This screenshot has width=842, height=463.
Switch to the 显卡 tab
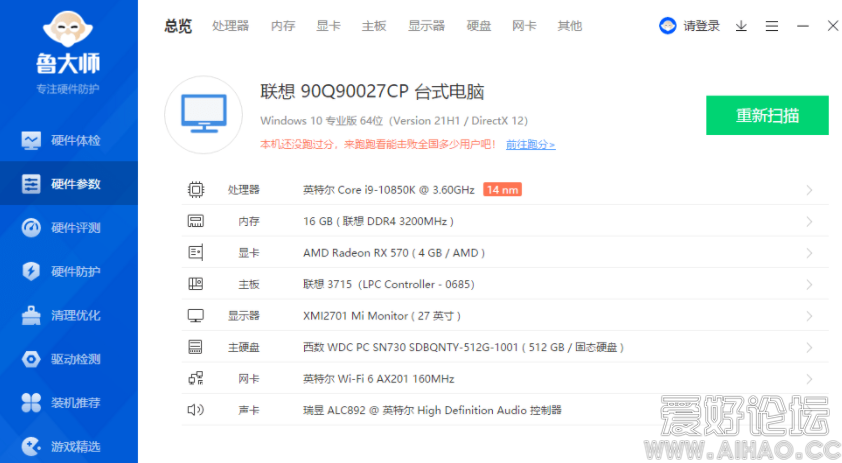click(328, 26)
